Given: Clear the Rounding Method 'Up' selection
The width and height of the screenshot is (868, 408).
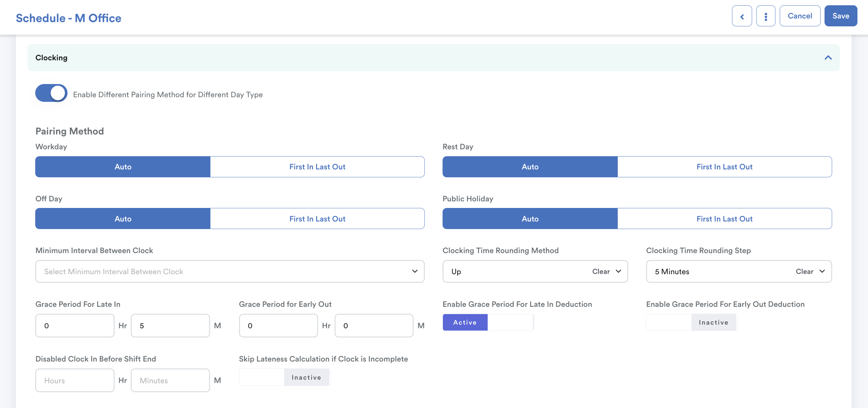Looking at the screenshot, I should coord(601,272).
